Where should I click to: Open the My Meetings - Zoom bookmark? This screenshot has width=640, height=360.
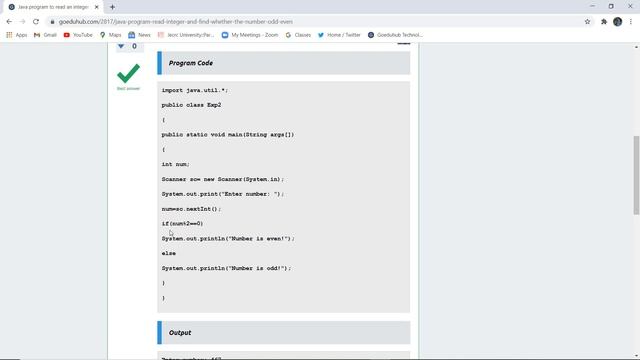point(250,35)
